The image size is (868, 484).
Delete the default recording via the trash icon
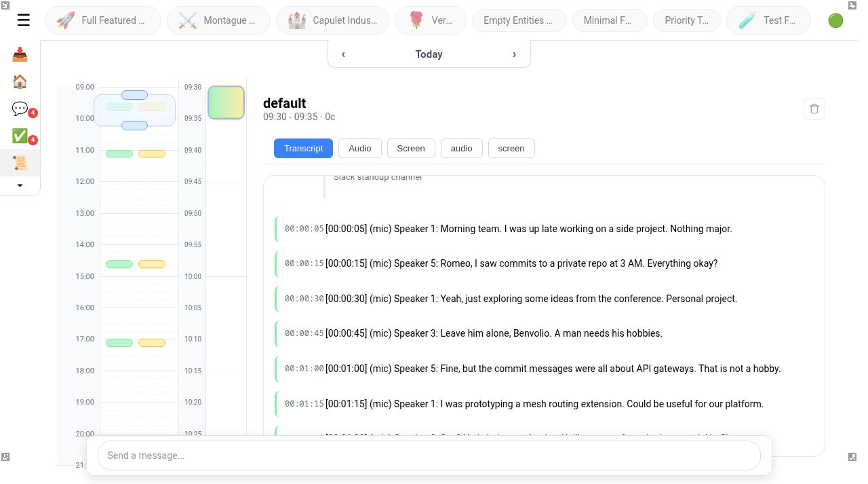[814, 109]
